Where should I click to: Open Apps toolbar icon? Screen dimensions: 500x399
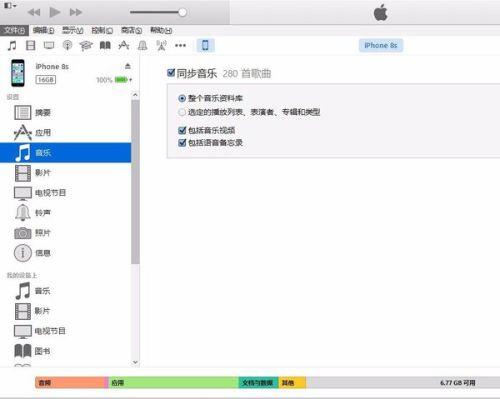point(124,45)
